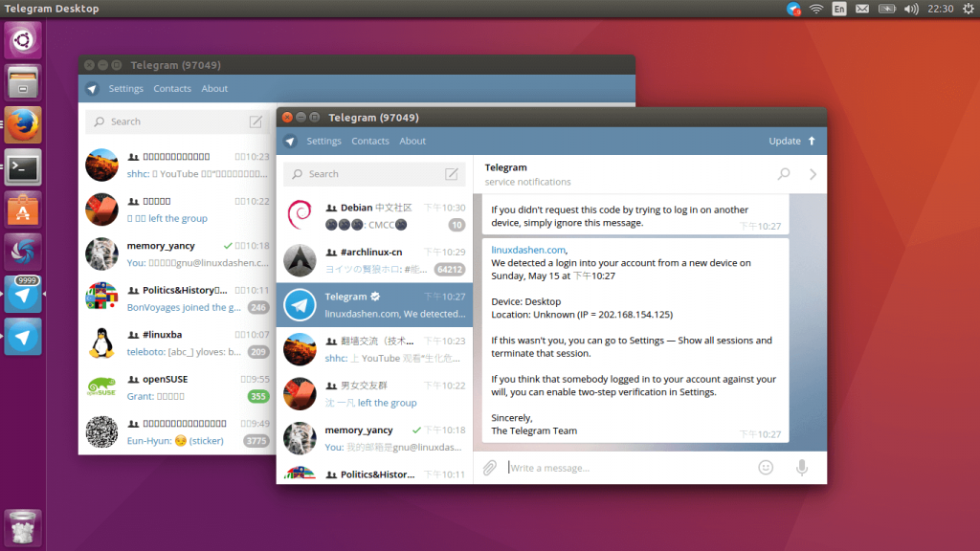980x551 pixels.
Task: Launch Firefox from the dock
Action: (x=21, y=124)
